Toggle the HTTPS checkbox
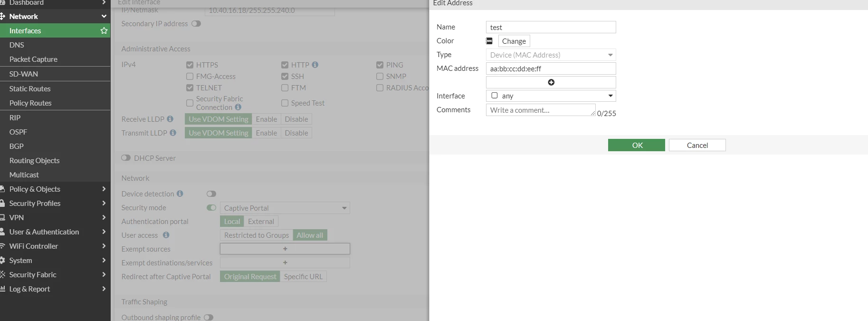This screenshot has width=868, height=321. [x=190, y=65]
